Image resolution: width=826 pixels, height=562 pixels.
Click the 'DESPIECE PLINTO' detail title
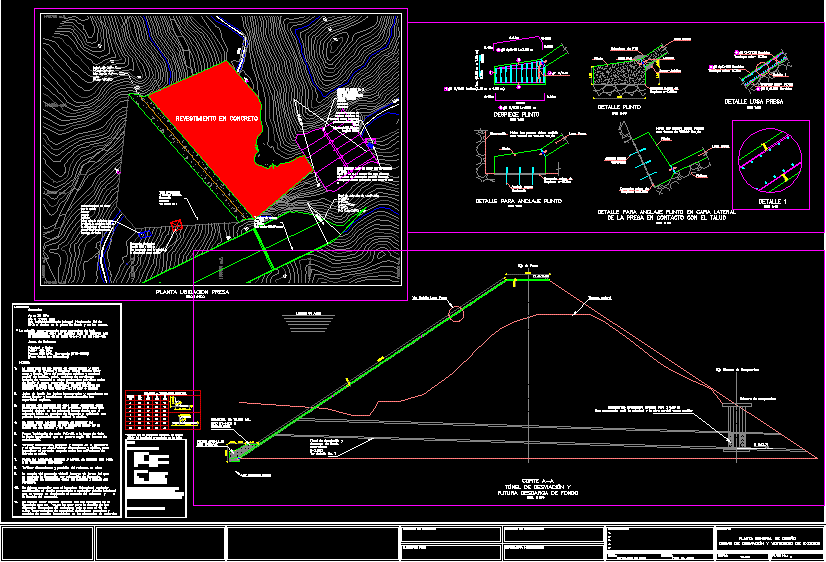coord(516,114)
